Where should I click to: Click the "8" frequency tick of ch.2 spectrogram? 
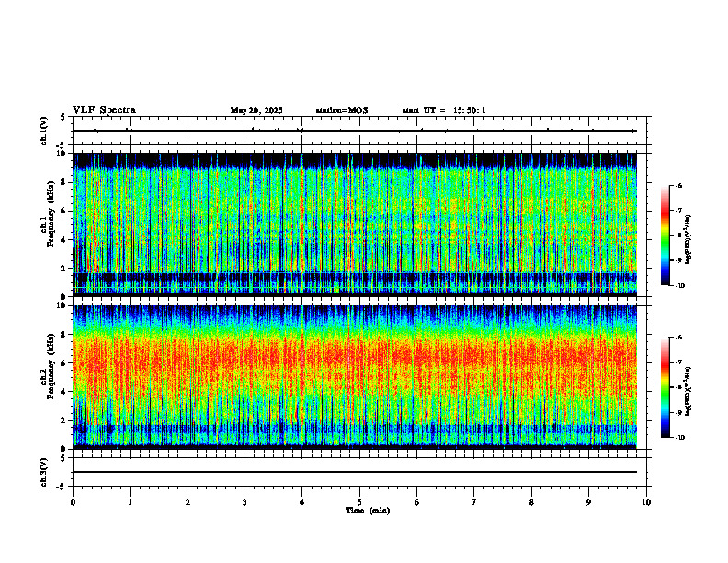point(64,335)
